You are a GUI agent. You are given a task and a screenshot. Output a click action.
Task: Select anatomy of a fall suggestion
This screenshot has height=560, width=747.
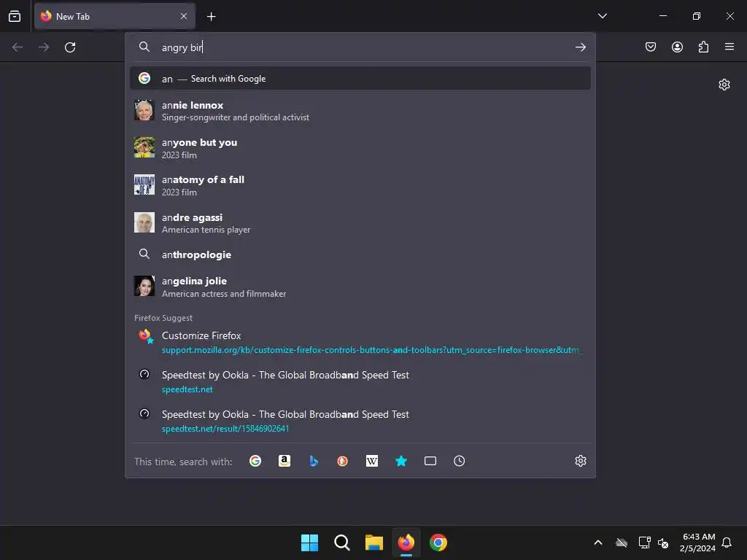(360, 185)
